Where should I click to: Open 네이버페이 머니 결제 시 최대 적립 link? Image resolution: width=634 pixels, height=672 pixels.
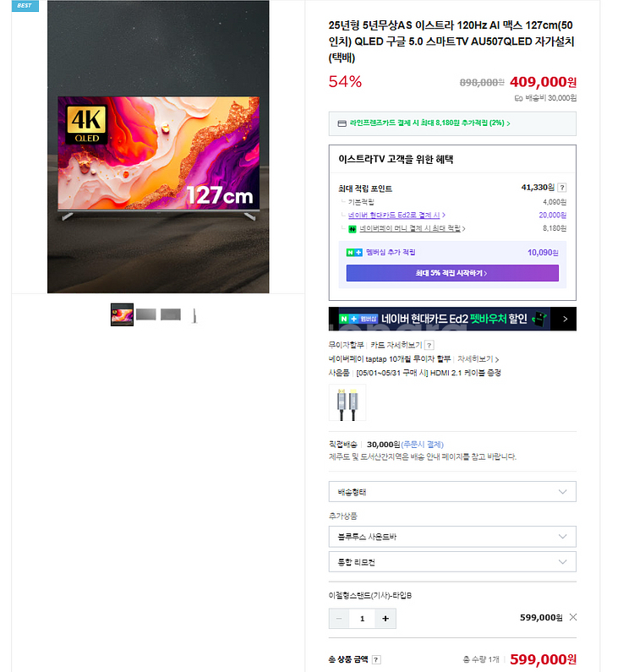(412, 228)
